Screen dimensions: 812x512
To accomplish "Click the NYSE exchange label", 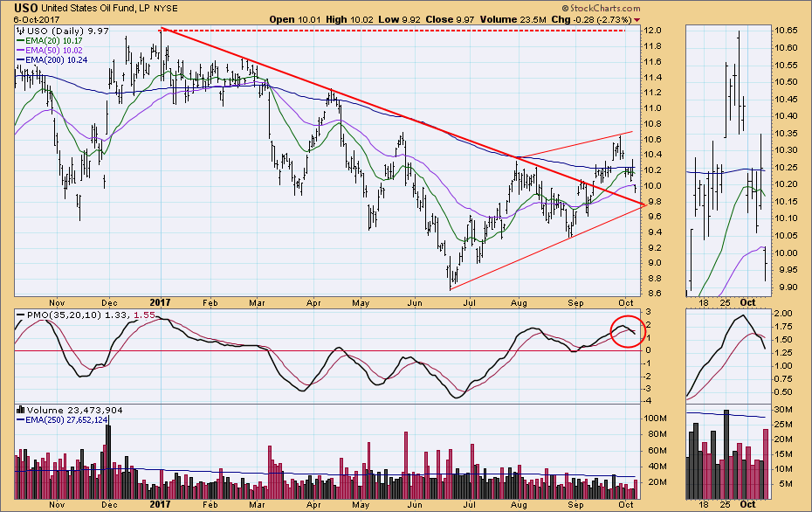I will pyautogui.click(x=166, y=8).
